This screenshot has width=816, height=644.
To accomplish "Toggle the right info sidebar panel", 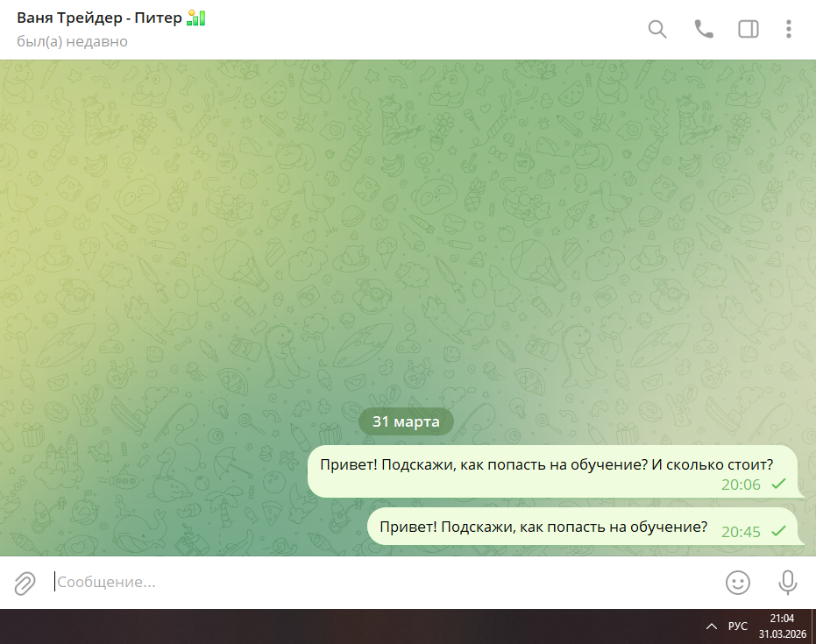I will (x=749, y=29).
